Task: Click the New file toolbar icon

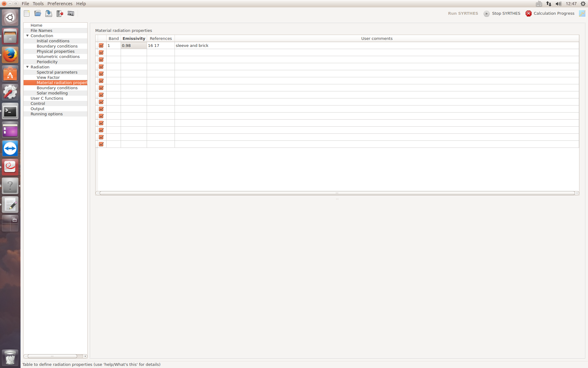Action: click(x=27, y=13)
